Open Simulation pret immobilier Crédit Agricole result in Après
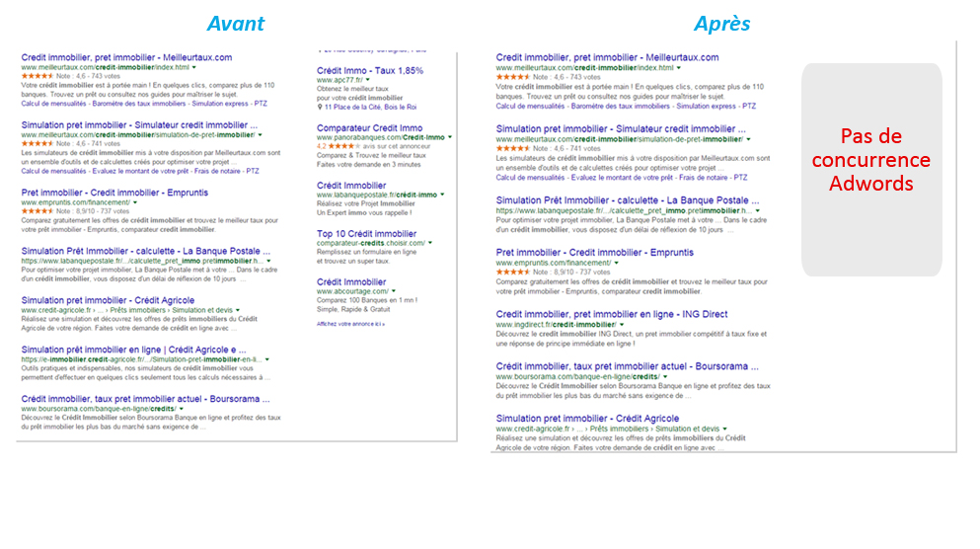Viewport: 980px width, 549px height. pyautogui.click(x=587, y=419)
